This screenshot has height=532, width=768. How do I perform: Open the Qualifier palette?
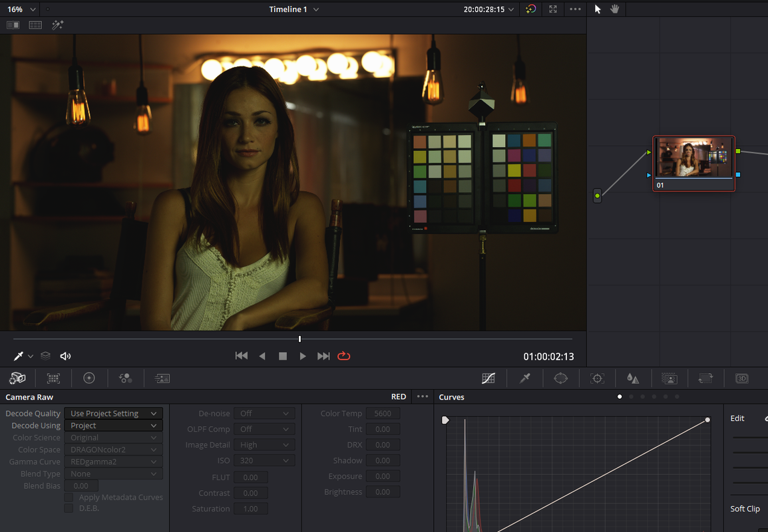[525, 378]
